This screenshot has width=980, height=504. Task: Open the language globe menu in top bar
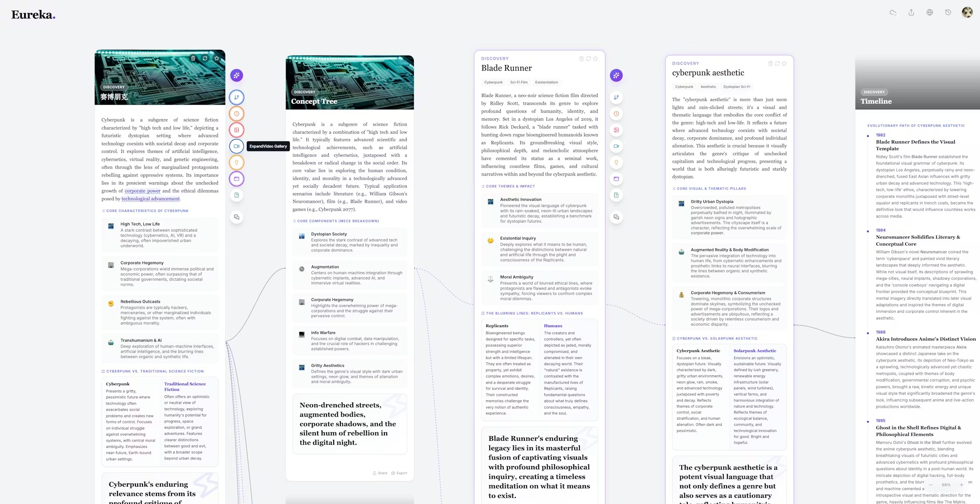[x=930, y=12]
